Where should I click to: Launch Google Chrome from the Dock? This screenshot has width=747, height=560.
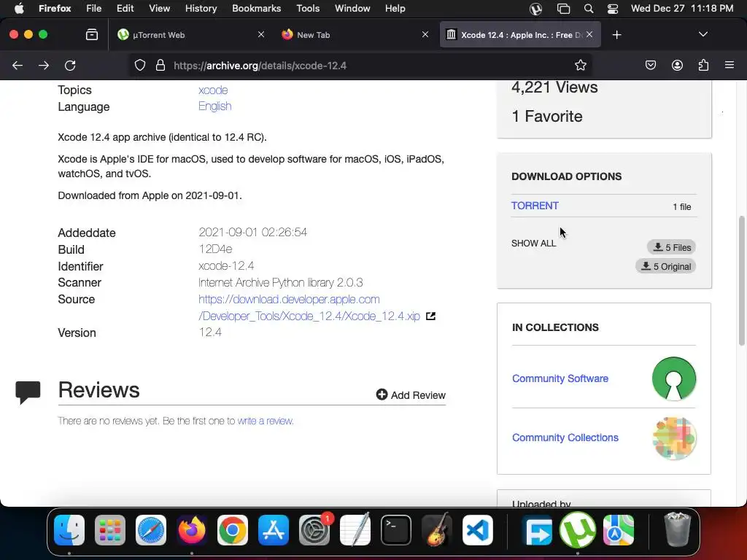click(233, 530)
